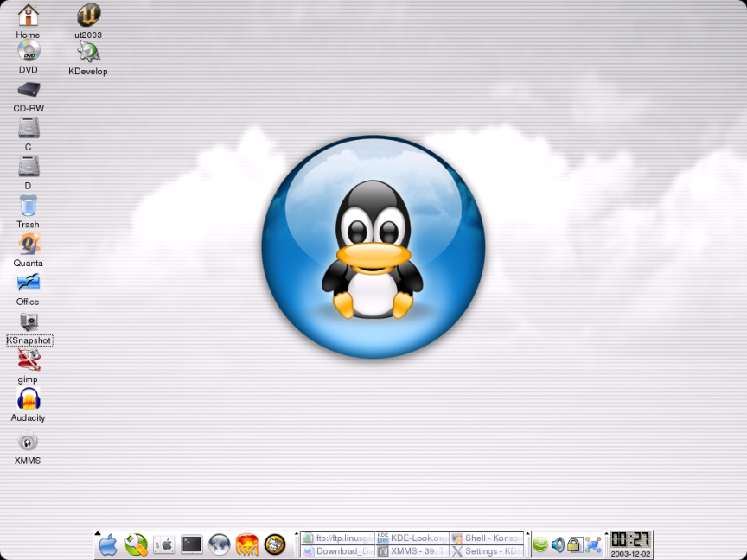Switch to Settings - KDE taskbar entry
Image resolution: width=747 pixels, height=560 pixels.
click(487, 551)
